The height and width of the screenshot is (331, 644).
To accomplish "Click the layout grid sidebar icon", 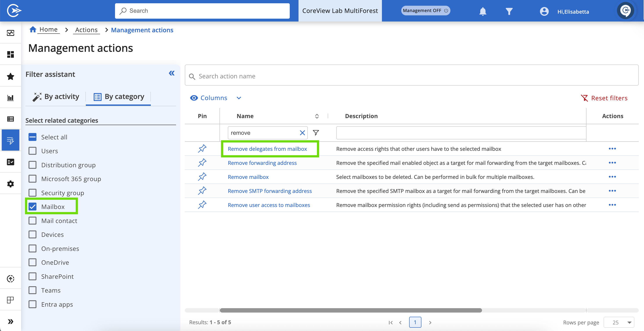I will (11, 300).
